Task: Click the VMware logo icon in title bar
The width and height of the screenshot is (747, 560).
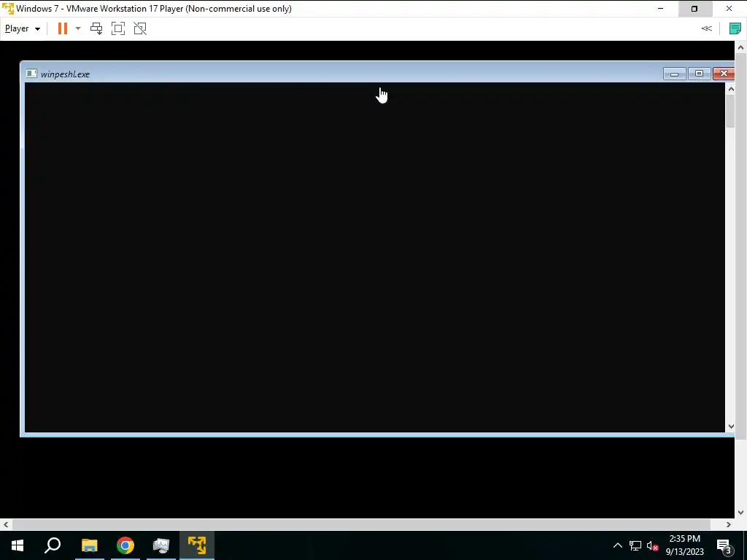Action: click(x=8, y=9)
